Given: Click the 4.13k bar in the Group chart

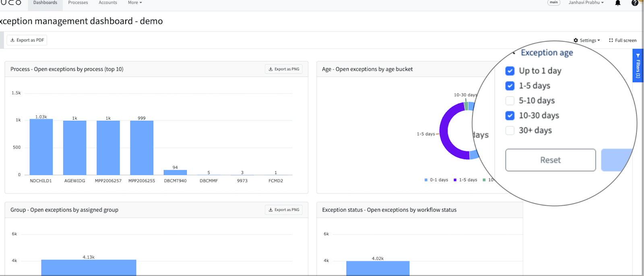Looking at the screenshot, I should [x=89, y=268].
